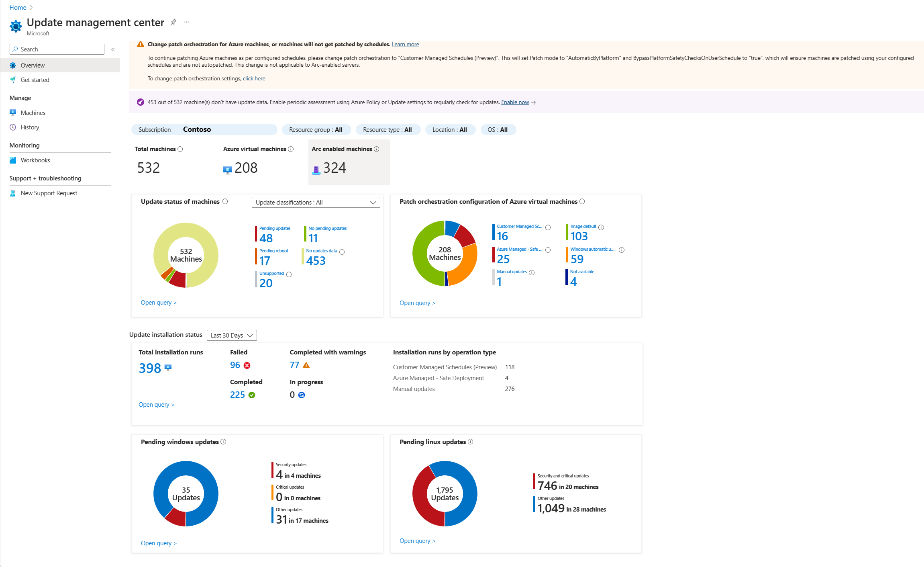This screenshot has width=924, height=567.
Task: Click the Arc server icon beside 324
Action: (x=316, y=170)
